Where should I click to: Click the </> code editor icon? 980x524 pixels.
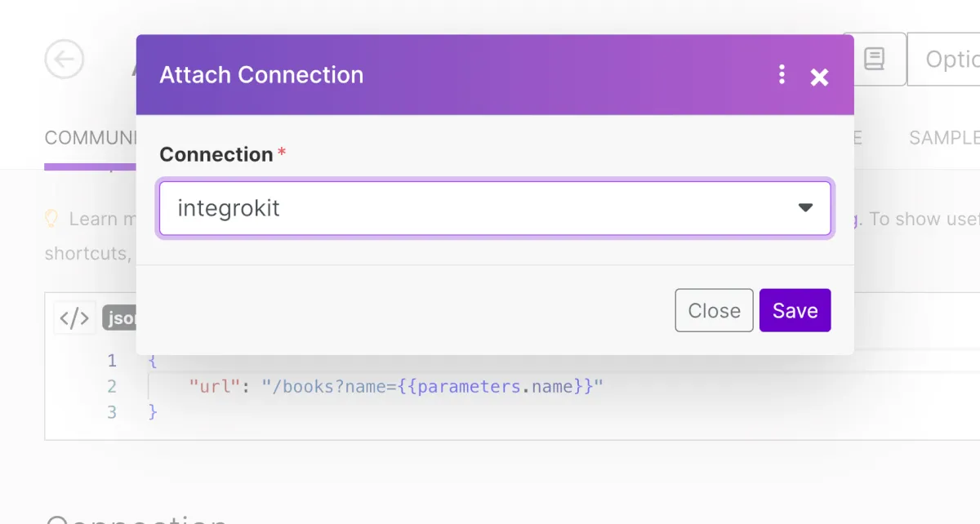click(74, 318)
